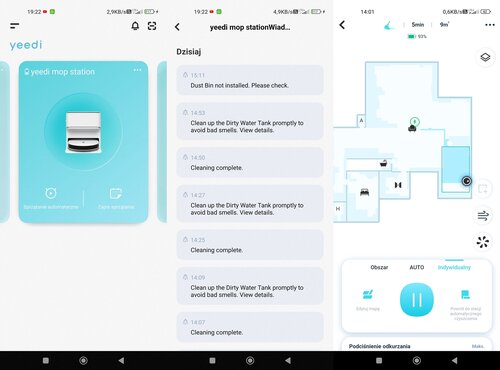Screen dimensions: 500x370
Task: Open the yeedi mop station card options dots
Action: pyautogui.click(x=137, y=70)
